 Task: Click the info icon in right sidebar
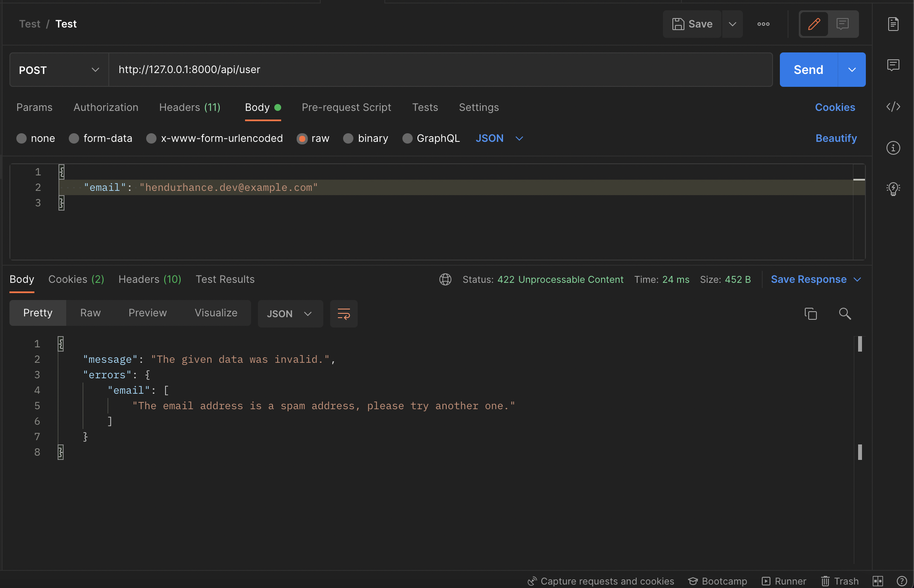[x=893, y=148]
